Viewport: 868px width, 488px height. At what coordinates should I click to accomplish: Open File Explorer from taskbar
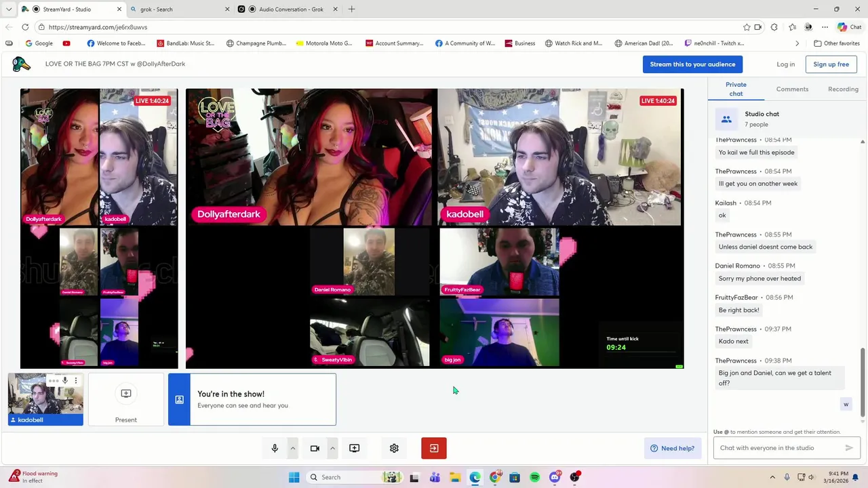tap(454, 477)
